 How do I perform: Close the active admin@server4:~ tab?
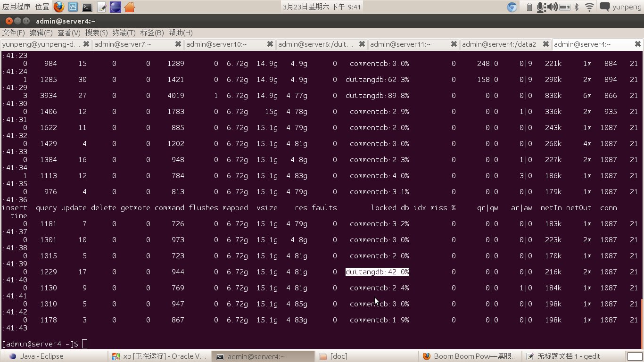pos(638,44)
